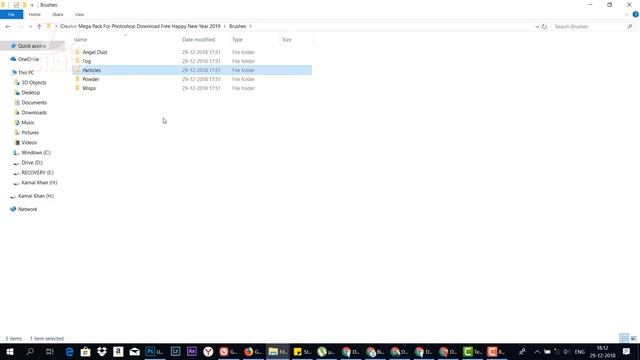Select the Particles folder name
This screenshot has height=360, width=640.
pyautogui.click(x=91, y=70)
